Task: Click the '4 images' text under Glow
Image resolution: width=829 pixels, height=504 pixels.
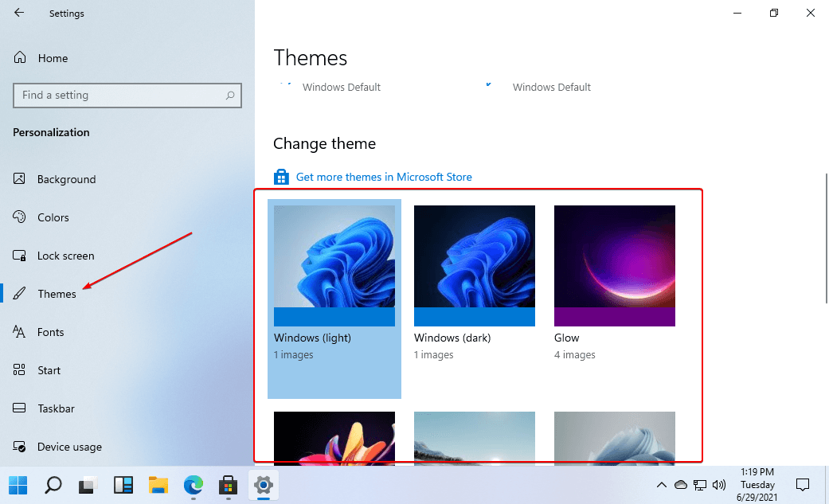Action: 575,355
